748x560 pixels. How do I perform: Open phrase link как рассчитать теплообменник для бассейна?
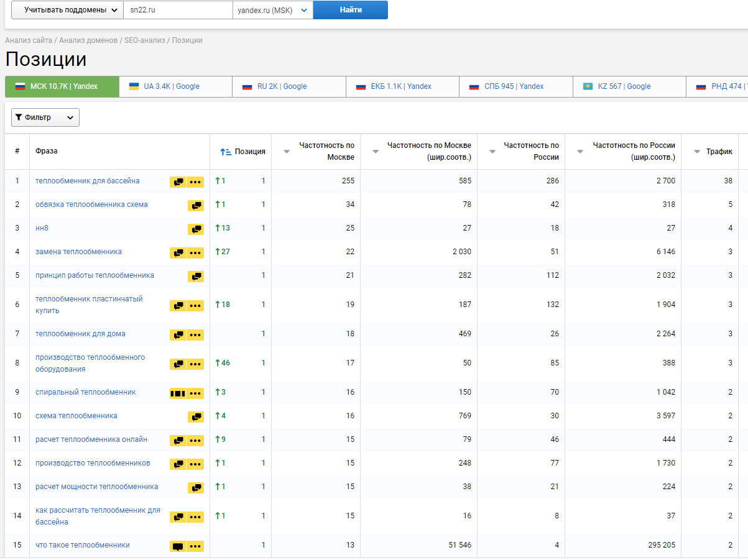(98, 516)
